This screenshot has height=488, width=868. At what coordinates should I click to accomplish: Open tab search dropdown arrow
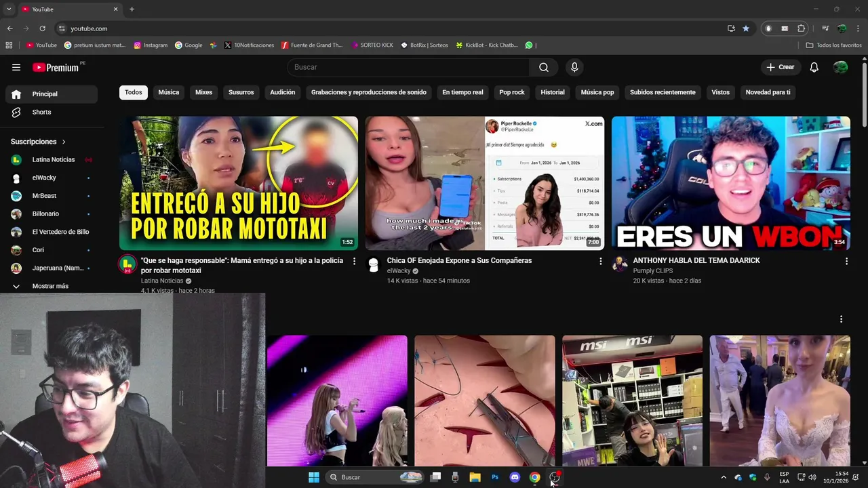[9, 9]
